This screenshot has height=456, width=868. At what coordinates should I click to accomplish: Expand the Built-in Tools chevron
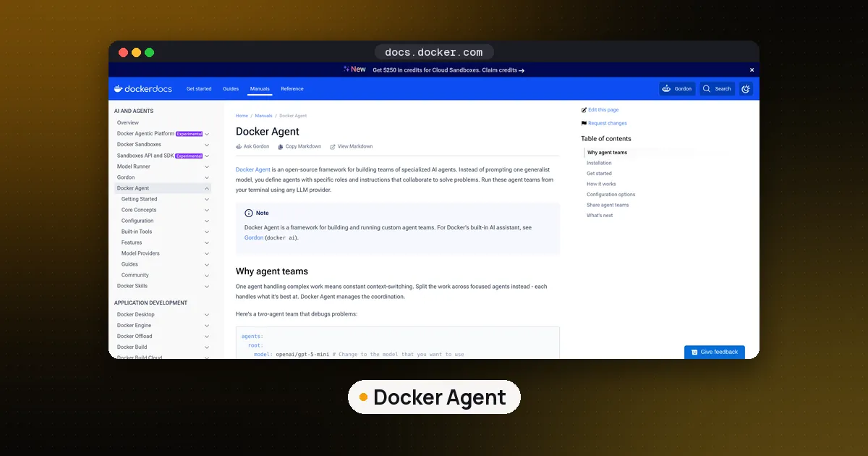(x=207, y=232)
